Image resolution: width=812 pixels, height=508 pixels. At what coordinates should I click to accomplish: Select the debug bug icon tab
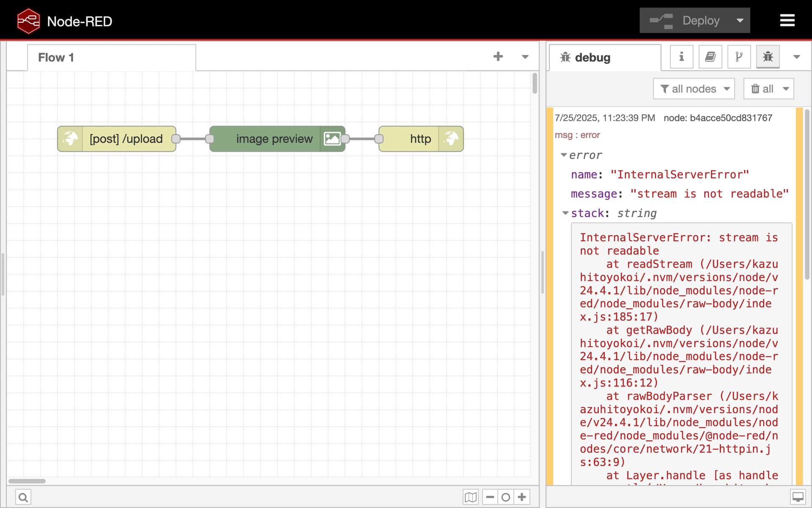768,57
